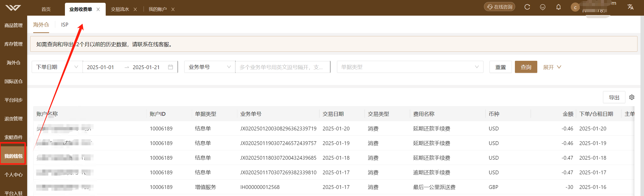This screenshot has width=644, height=196.
Task: Close the 交易流水 tab
Action: [x=135, y=9]
